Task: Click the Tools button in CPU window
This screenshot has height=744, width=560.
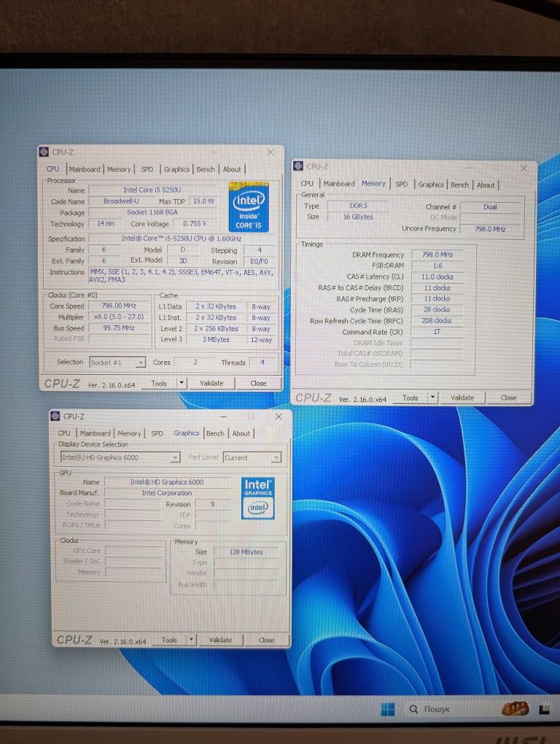Action: (x=159, y=383)
